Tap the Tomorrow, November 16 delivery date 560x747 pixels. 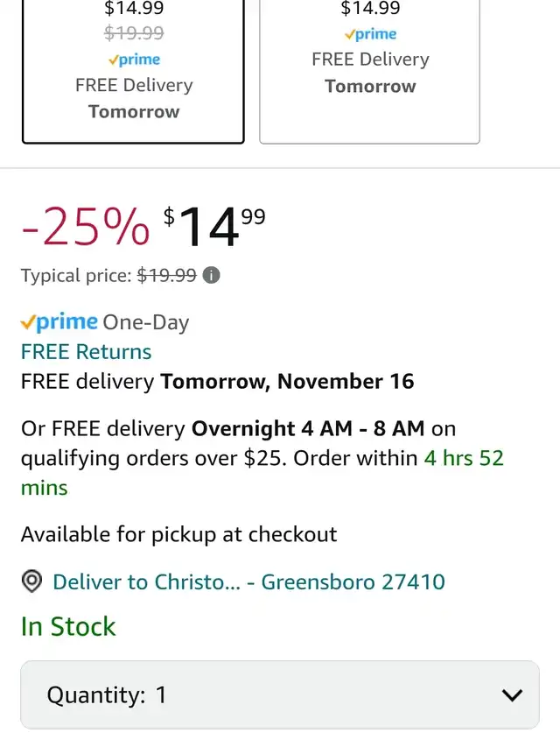pyautogui.click(x=287, y=382)
